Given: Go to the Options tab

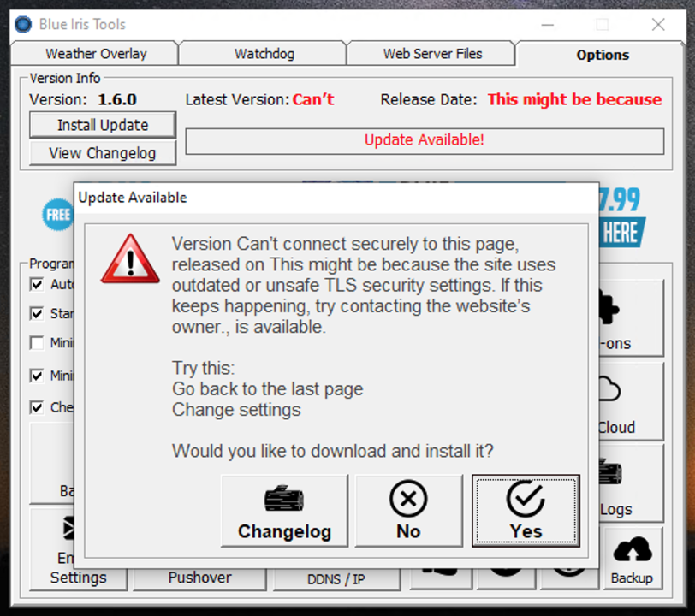Looking at the screenshot, I should (602, 55).
